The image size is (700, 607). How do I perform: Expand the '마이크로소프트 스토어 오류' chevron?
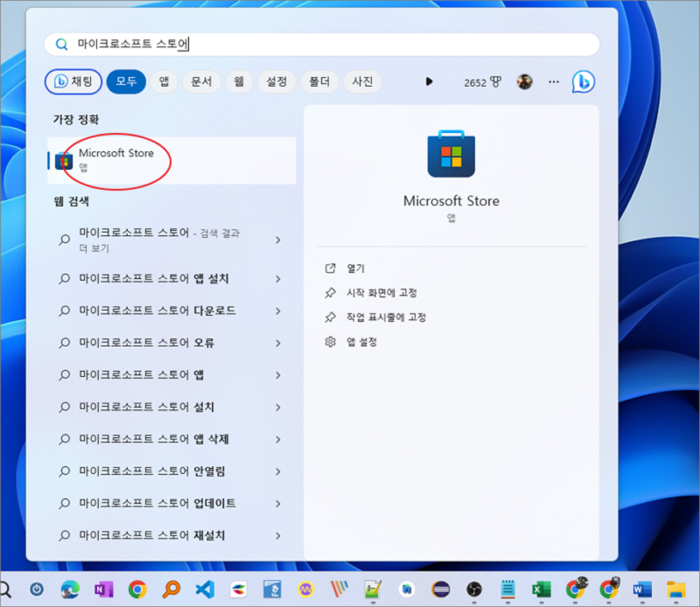[x=278, y=343]
